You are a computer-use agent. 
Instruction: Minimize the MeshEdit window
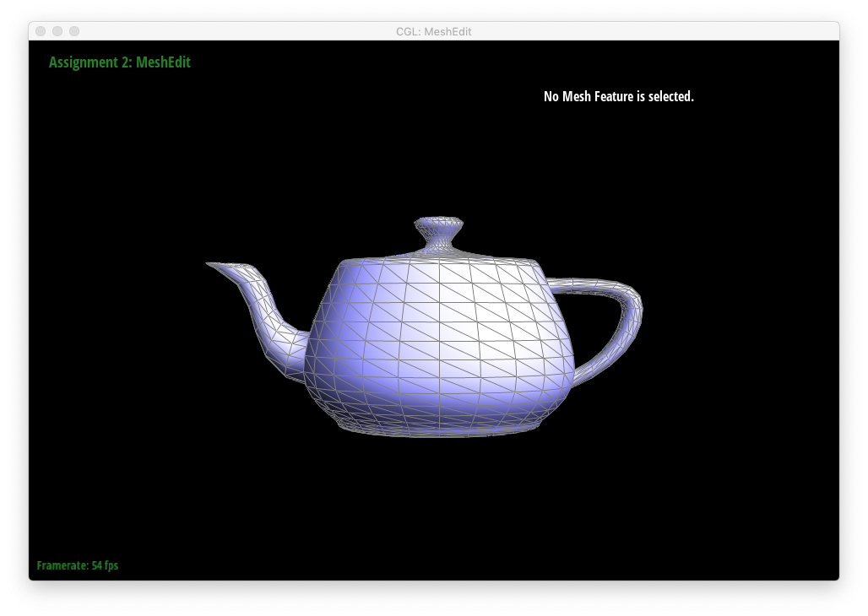click(57, 31)
